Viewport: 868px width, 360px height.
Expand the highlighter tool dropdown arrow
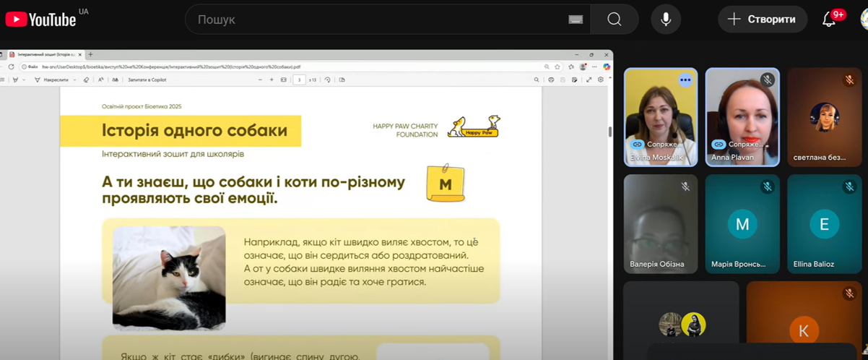(x=24, y=80)
